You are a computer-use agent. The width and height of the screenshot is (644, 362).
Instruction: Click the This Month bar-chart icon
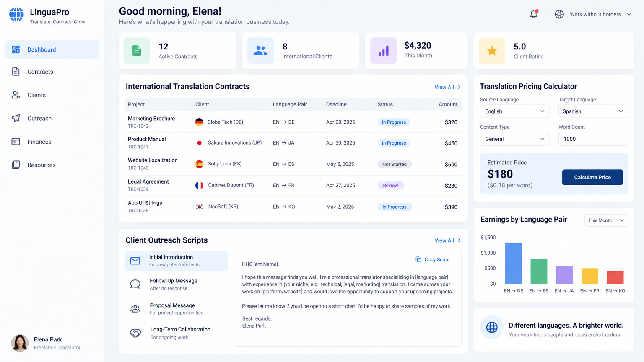[x=384, y=51]
